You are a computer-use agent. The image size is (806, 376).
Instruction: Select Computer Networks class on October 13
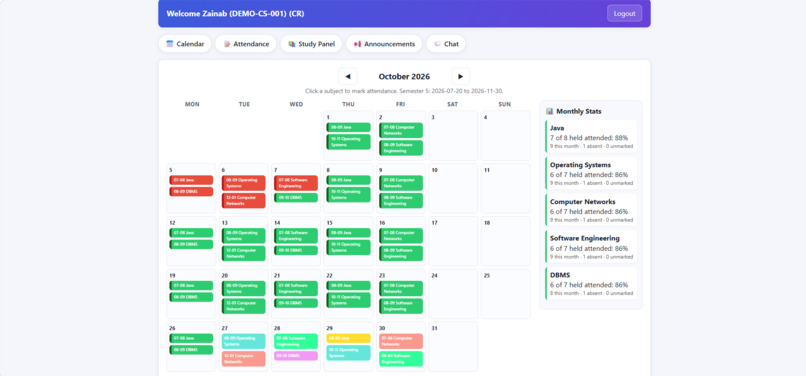[244, 253]
